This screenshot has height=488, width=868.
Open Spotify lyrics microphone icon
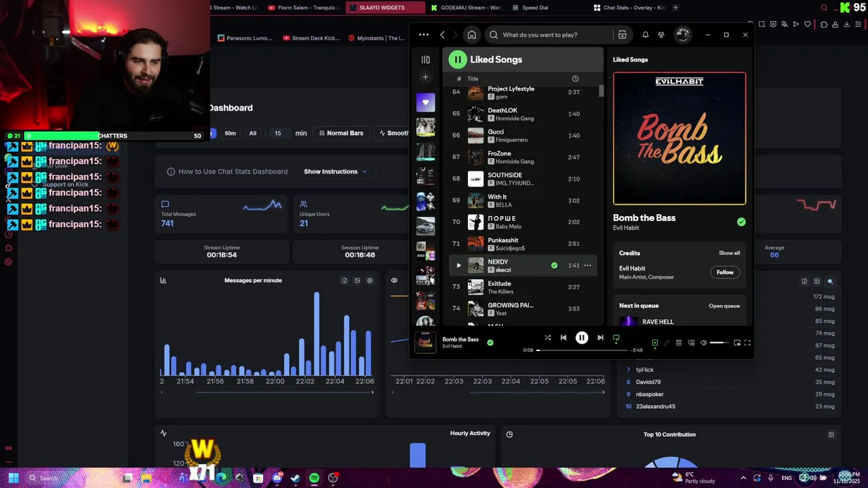[667, 343]
